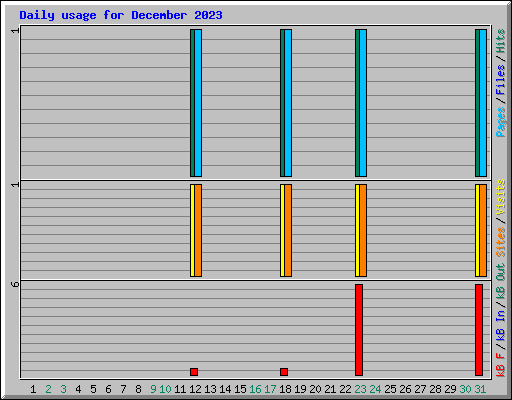
Task: Click green day label '30' on the x-axis
Action: 465,389
